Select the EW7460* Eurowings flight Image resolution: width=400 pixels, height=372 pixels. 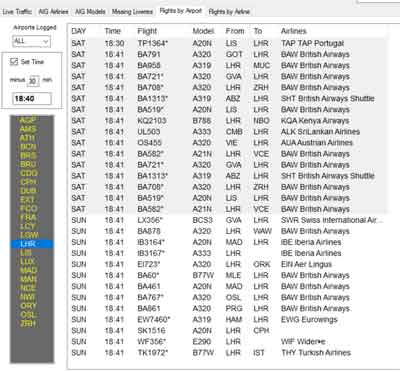coord(229,319)
